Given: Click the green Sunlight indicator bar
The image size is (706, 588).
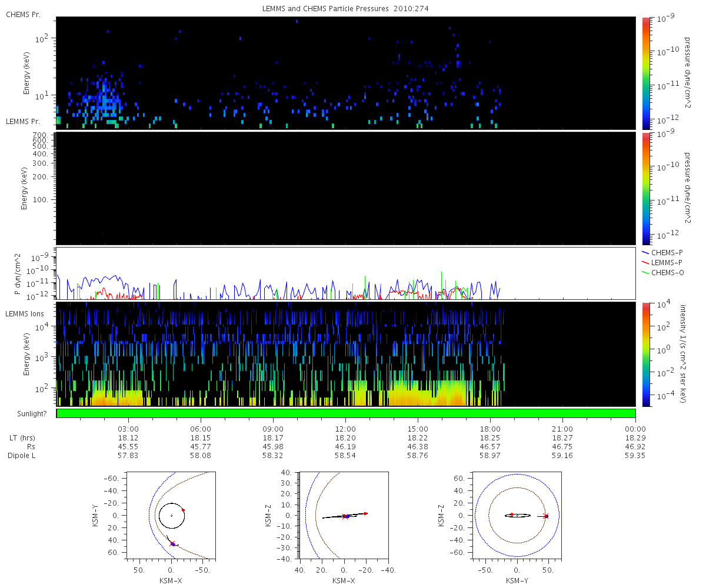Looking at the screenshot, I should [346, 413].
